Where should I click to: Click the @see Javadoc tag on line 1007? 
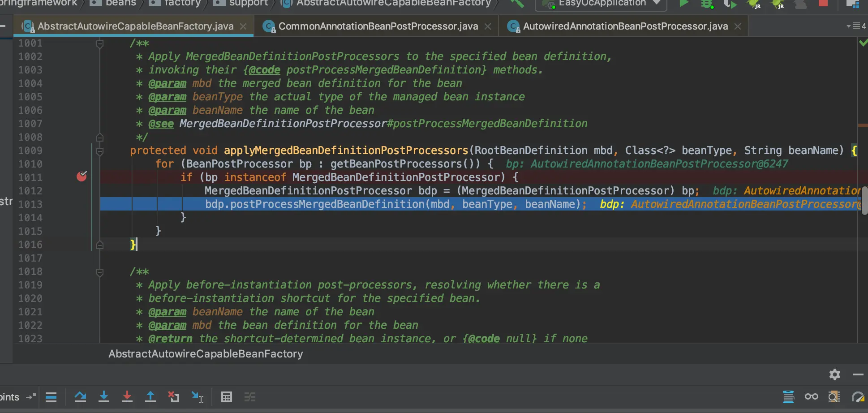coord(161,124)
